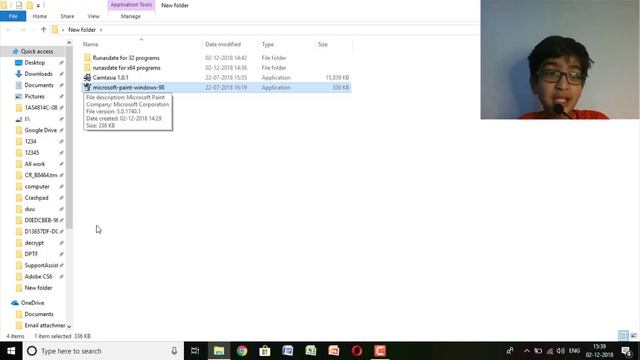Open Camtasia recorder icon in taskbar
The image size is (640, 360).
(380, 351)
